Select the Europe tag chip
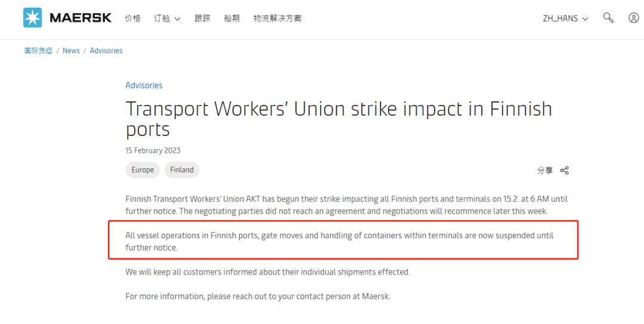Image resolution: width=644 pixels, height=324 pixels. pyautogui.click(x=143, y=170)
